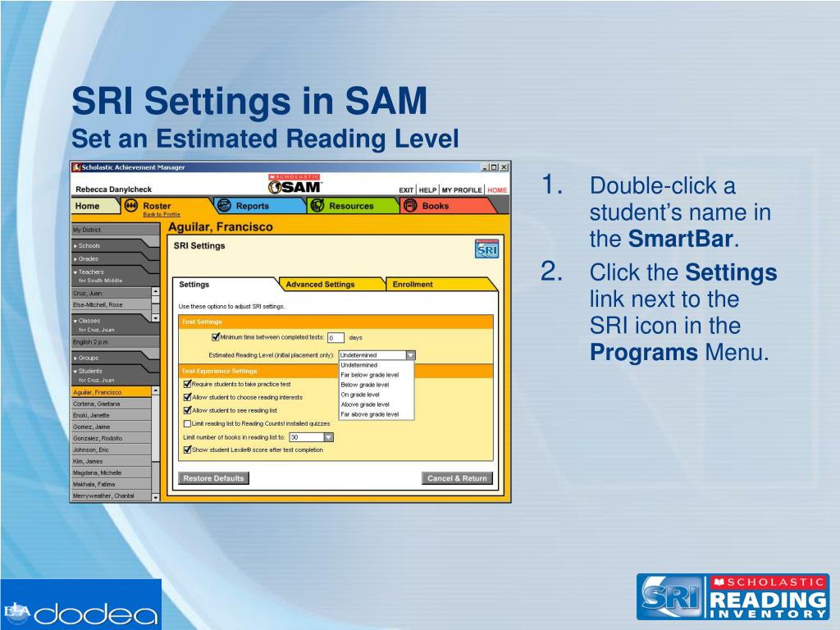Click the Books tab icon
Image resolution: width=840 pixels, height=630 pixels.
click(x=410, y=206)
